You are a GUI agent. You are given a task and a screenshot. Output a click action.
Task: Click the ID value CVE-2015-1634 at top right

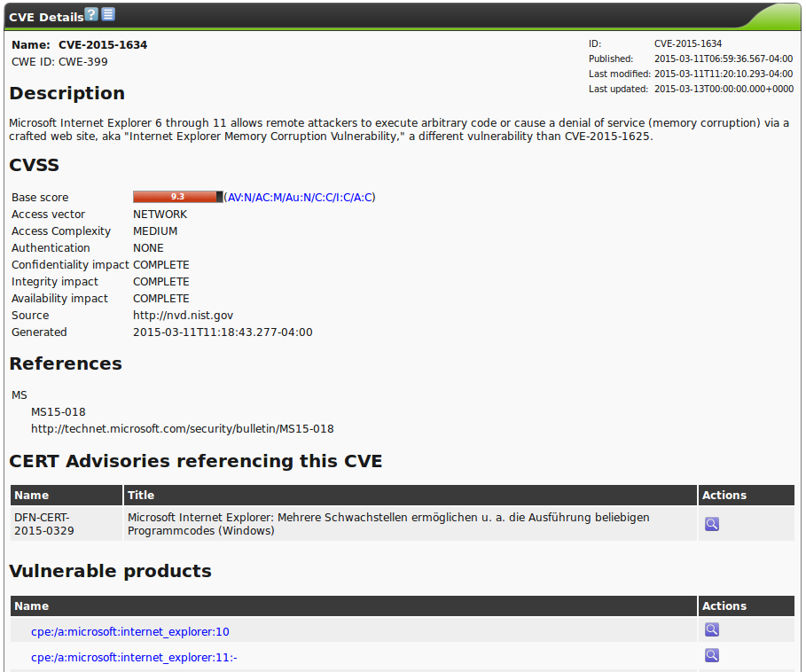pos(688,43)
